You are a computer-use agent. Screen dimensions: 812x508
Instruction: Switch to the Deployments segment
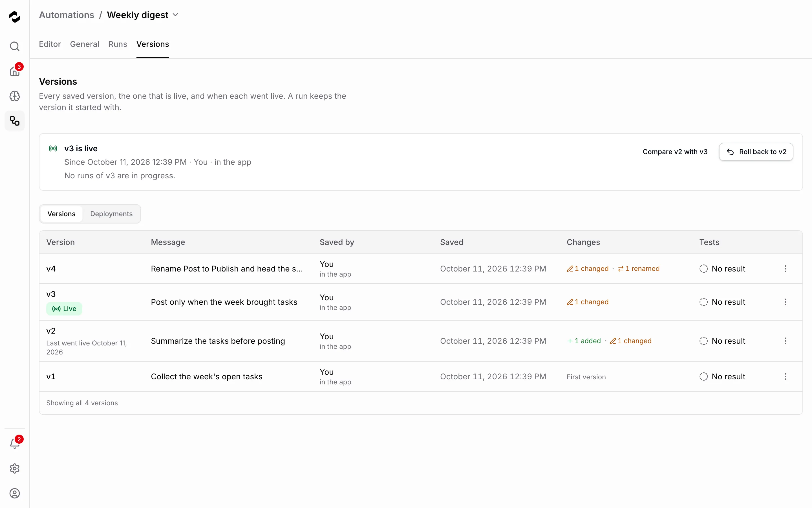pyautogui.click(x=111, y=214)
